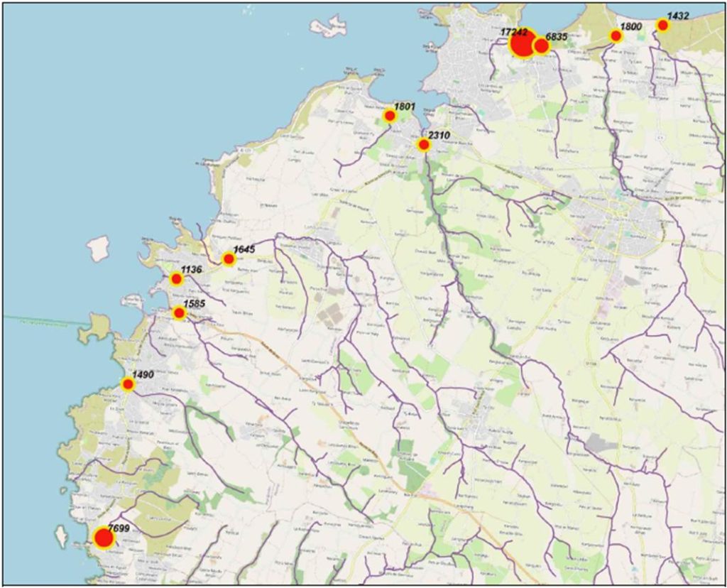Select the red marker labeled 1490

[128, 384]
